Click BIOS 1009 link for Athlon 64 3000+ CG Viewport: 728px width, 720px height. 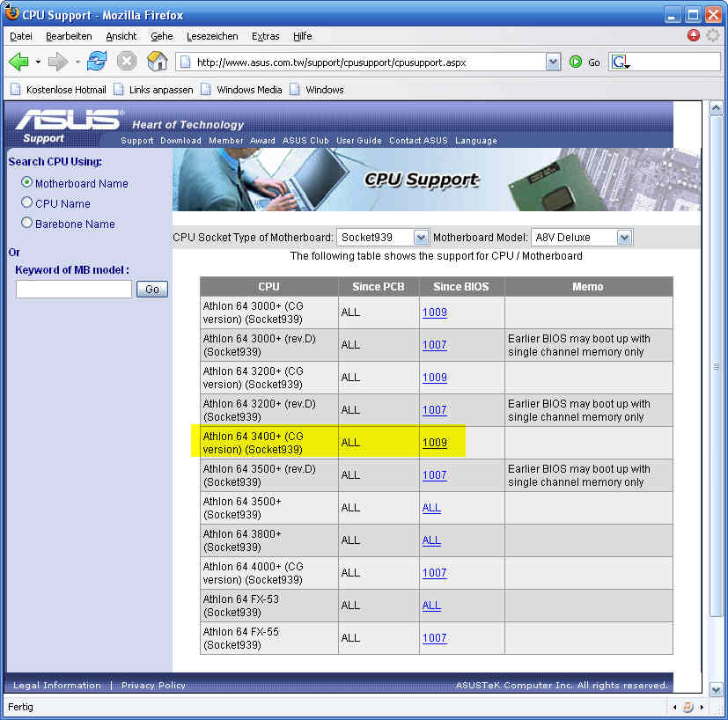tap(435, 312)
